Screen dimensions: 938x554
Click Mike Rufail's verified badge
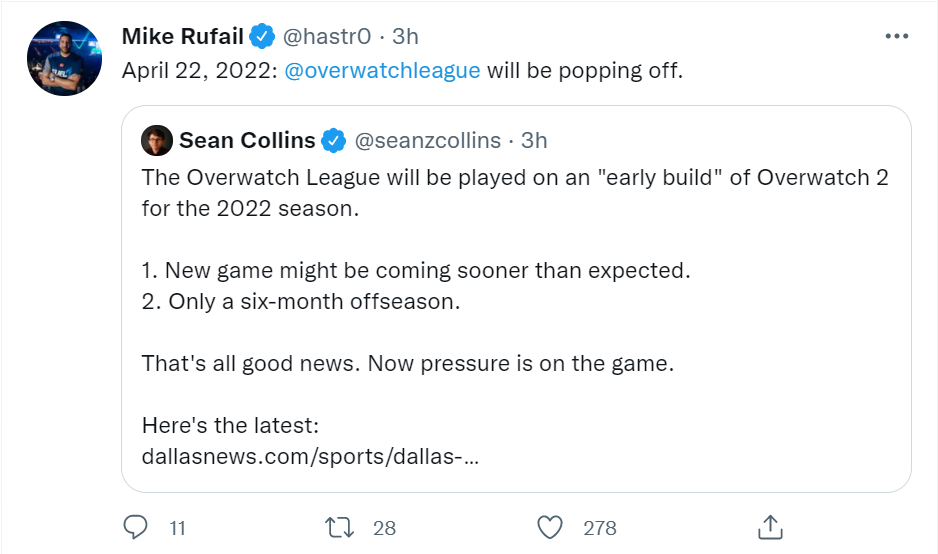pos(262,37)
